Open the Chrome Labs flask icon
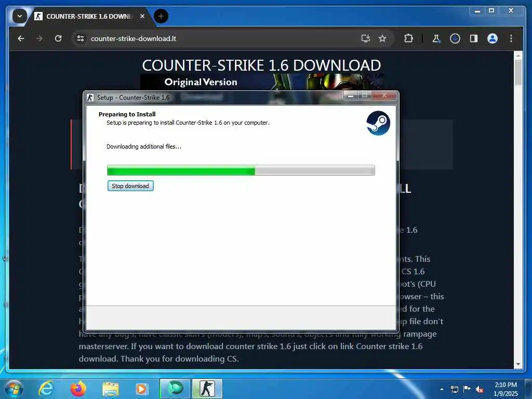The height and width of the screenshot is (399, 532). [x=436, y=38]
